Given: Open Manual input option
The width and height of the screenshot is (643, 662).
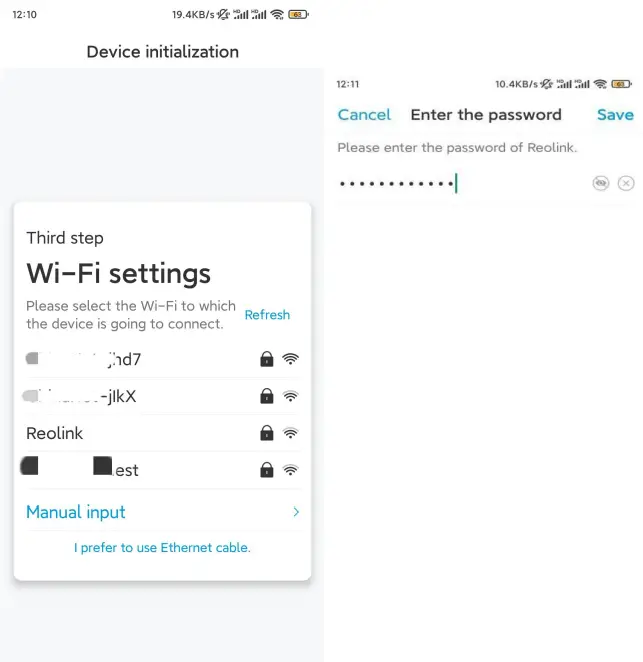Looking at the screenshot, I should click(x=163, y=512).
